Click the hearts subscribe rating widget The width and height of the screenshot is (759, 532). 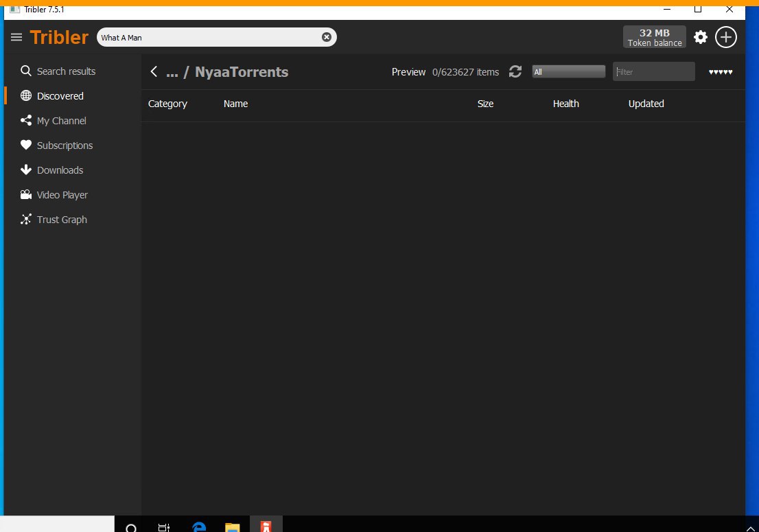click(x=721, y=72)
